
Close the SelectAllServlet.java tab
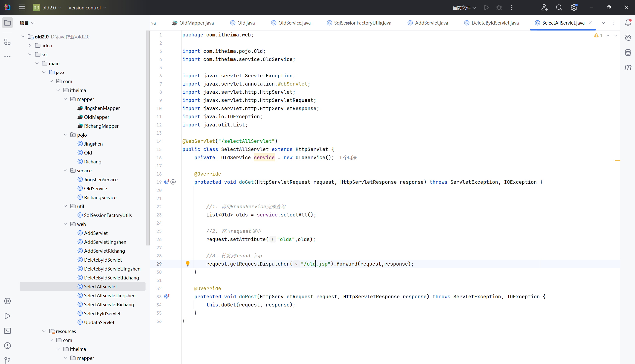click(x=591, y=23)
